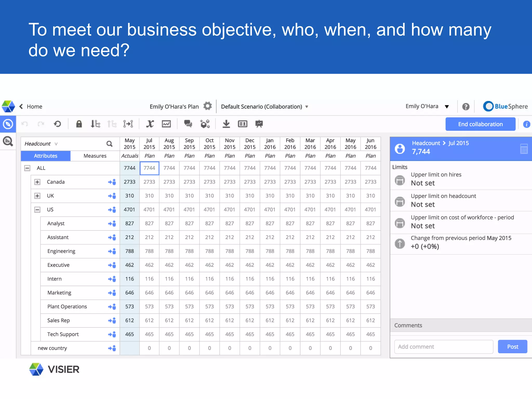Open Upper limit on hires setting

pyautogui.click(x=461, y=179)
